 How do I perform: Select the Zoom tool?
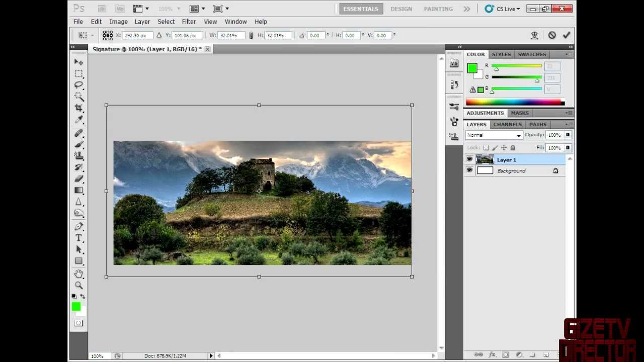pos(78,285)
